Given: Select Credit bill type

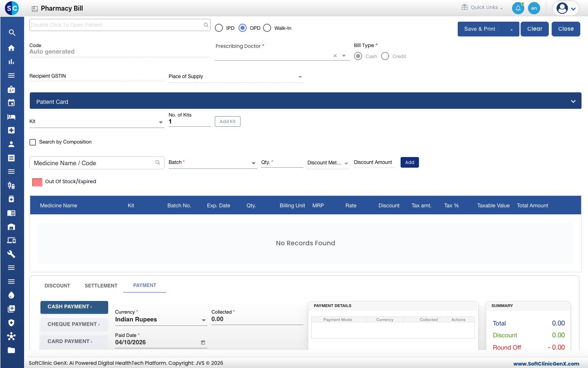Looking at the screenshot, I should (x=385, y=56).
